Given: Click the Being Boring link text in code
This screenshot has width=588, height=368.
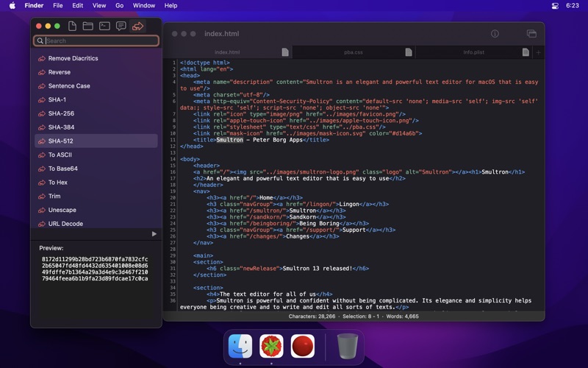Looking at the screenshot, I should 319,224.
